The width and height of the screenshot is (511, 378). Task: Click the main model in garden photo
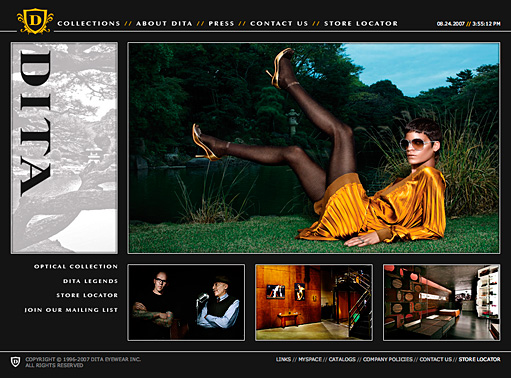point(314,148)
